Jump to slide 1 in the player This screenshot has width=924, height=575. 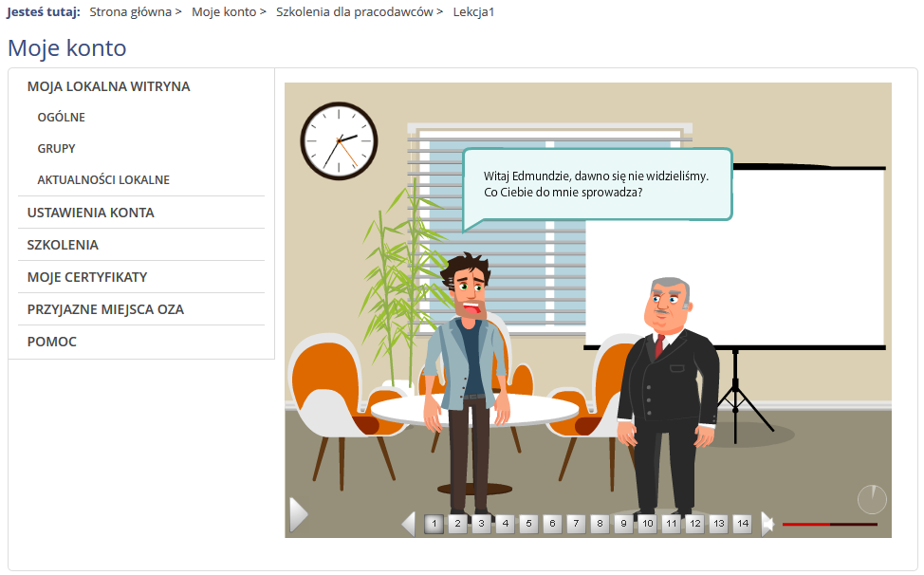pyautogui.click(x=434, y=524)
